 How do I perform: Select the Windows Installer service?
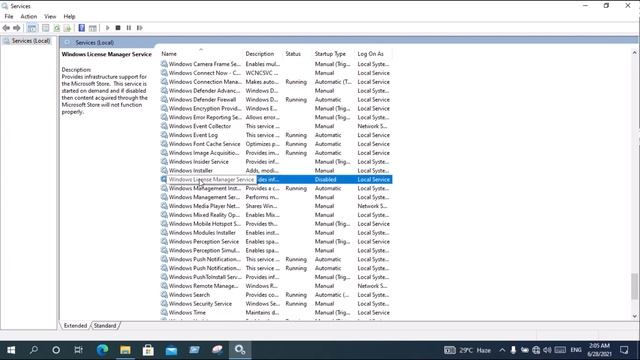pyautogui.click(x=276, y=171)
